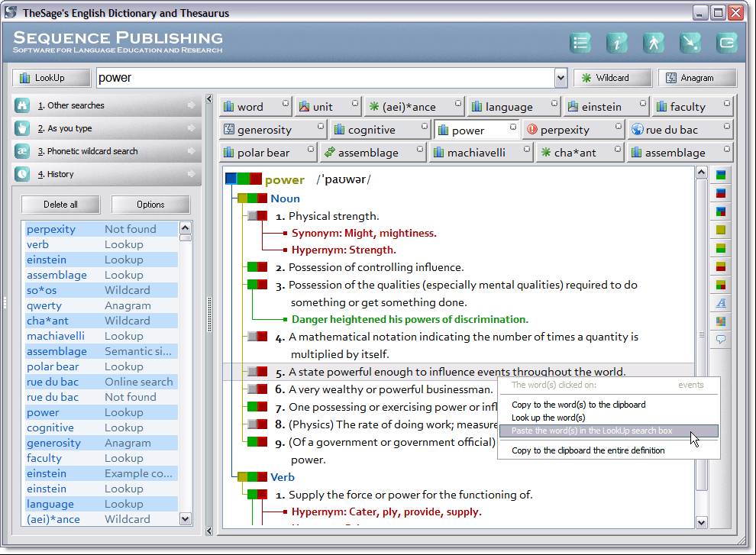Click the speech bubble icon in right sidebar
This screenshot has height=555, width=756.
[721, 340]
